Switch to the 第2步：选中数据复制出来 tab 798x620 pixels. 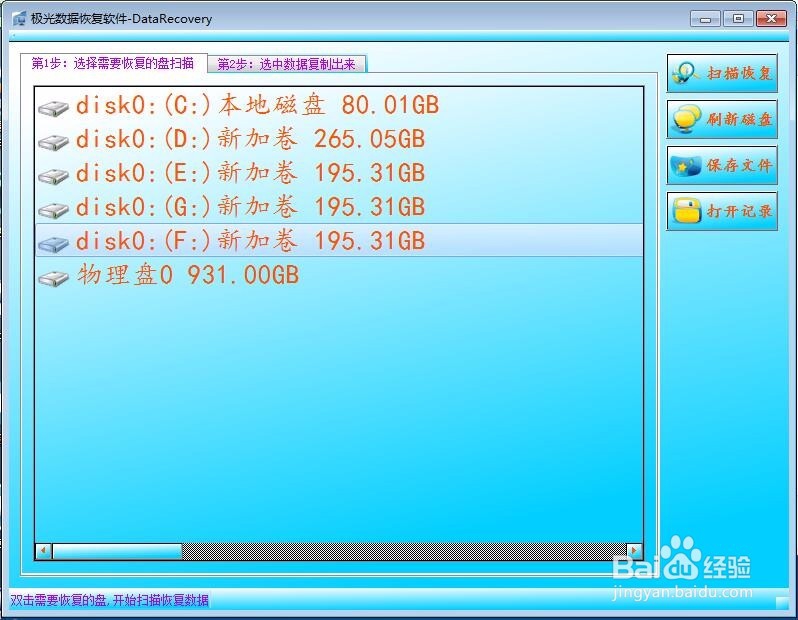point(287,64)
